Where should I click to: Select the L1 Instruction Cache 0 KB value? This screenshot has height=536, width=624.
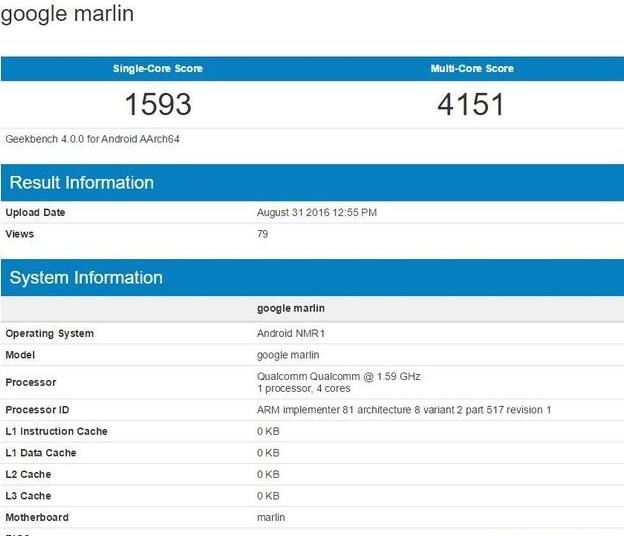[268, 431]
